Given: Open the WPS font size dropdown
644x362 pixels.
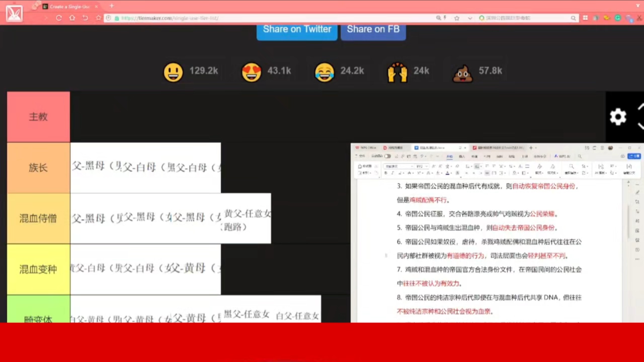Looking at the screenshot, I should [x=426, y=167].
